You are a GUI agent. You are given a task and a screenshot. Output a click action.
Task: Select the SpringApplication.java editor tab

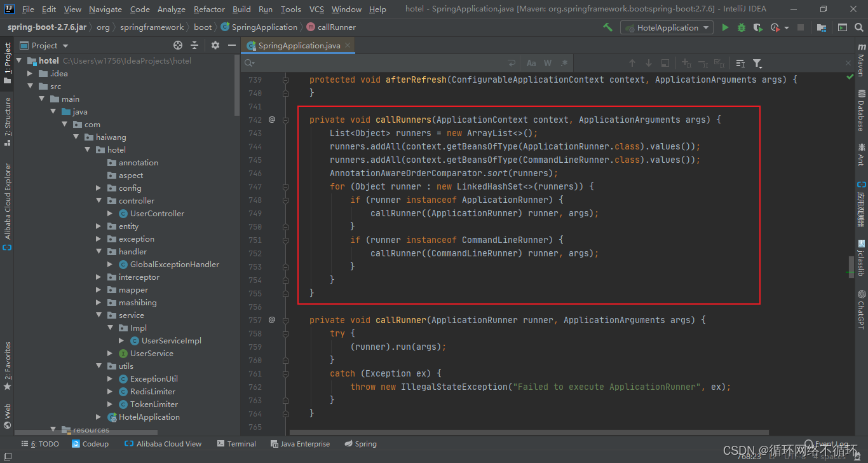point(297,45)
